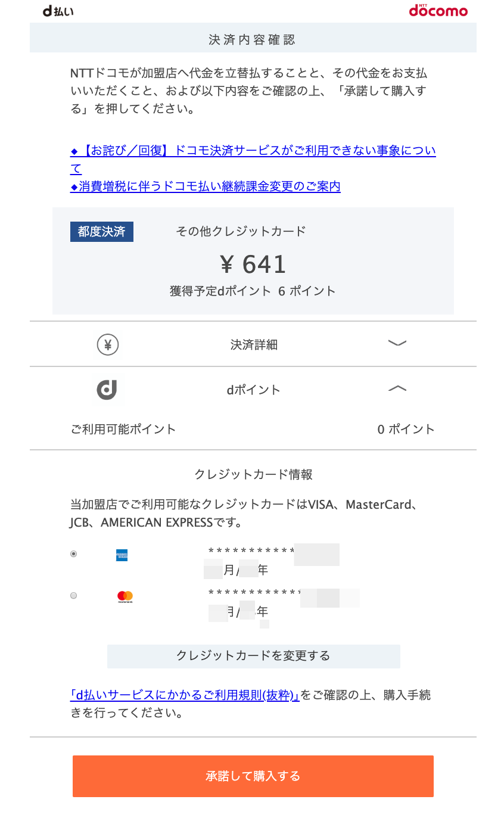Click the yen circle icon beside 決済詳細

pyautogui.click(x=108, y=344)
